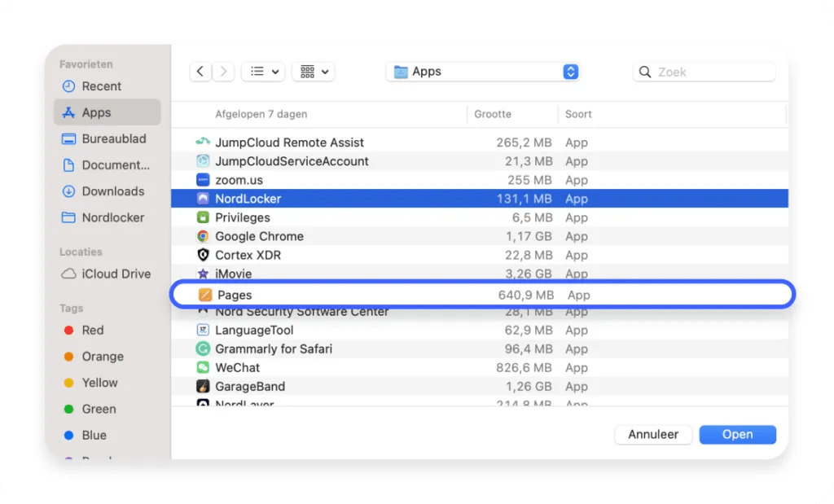This screenshot has width=834, height=504.
Task: Click the Recent clock icon
Action: (68, 86)
